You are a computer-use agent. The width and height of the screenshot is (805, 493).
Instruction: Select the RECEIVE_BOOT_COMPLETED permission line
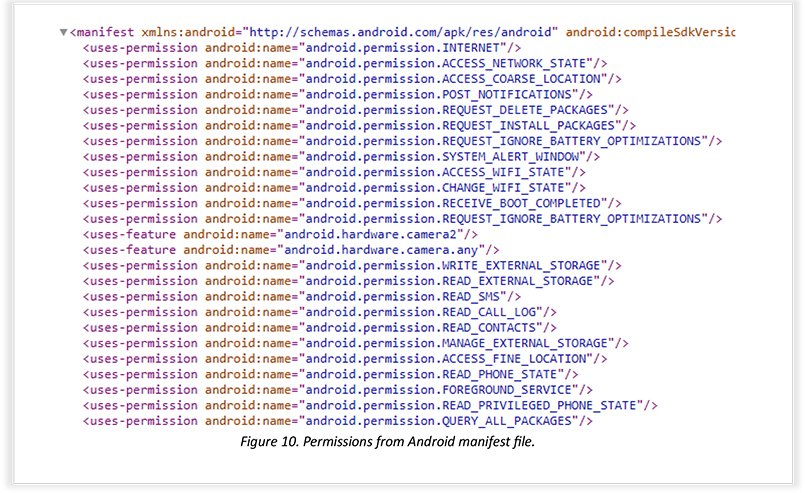[351, 203]
